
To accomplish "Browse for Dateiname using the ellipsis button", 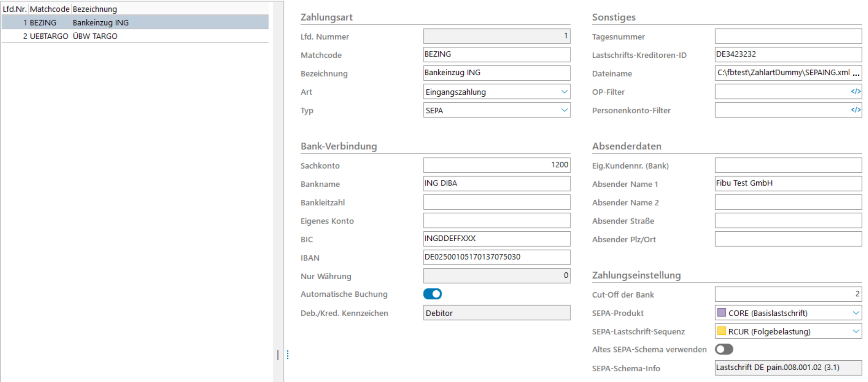I will tap(856, 74).
